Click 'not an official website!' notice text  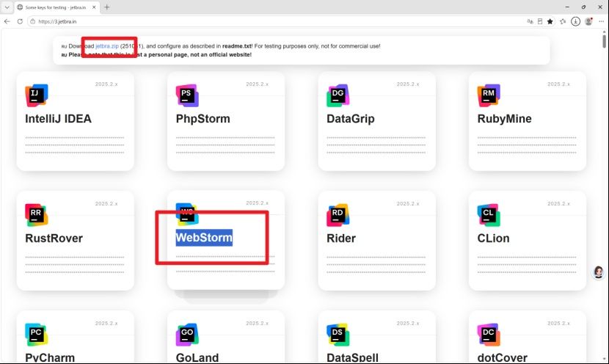point(221,55)
